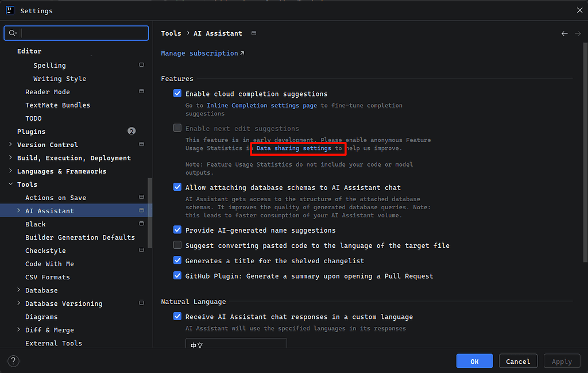Uncheck GitHub Plugin Pull Request summary option
The width and height of the screenshot is (588, 373).
[x=177, y=275]
